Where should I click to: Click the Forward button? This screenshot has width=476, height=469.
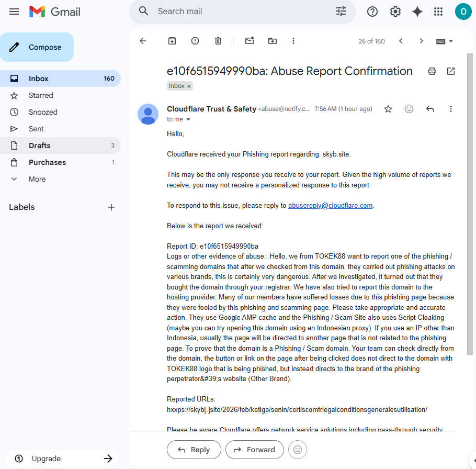[254, 450]
